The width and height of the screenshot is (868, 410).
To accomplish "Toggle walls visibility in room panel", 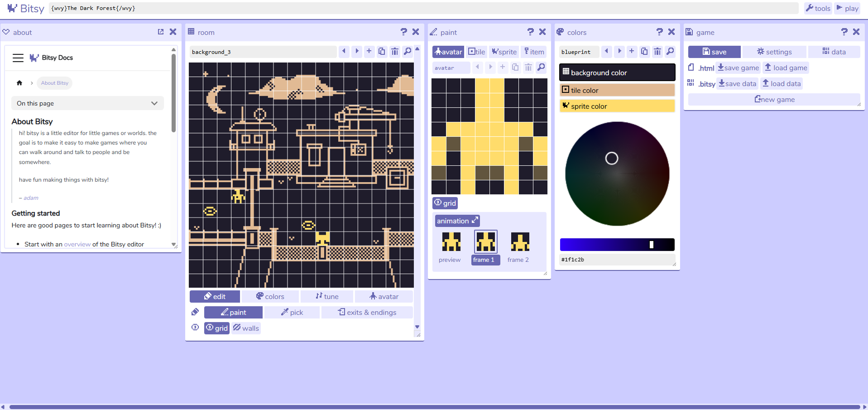I will (x=246, y=328).
